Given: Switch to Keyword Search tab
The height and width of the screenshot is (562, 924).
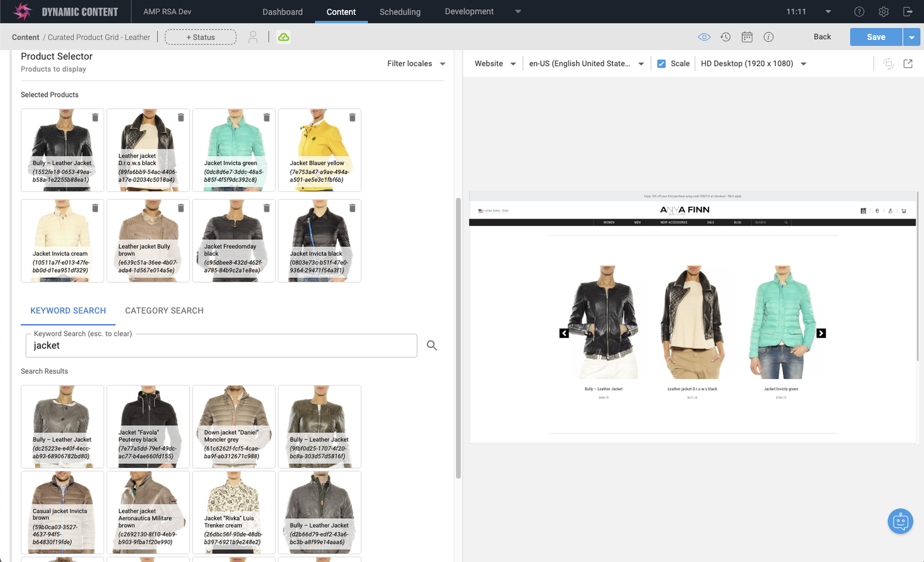Looking at the screenshot, I should point(68,311).
